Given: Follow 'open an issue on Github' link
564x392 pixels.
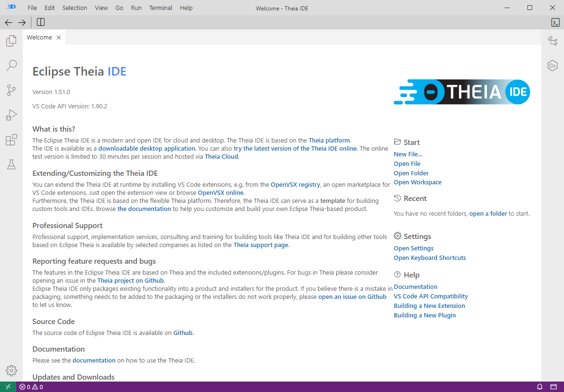Looking at the screenshot, I should point(352,297).
